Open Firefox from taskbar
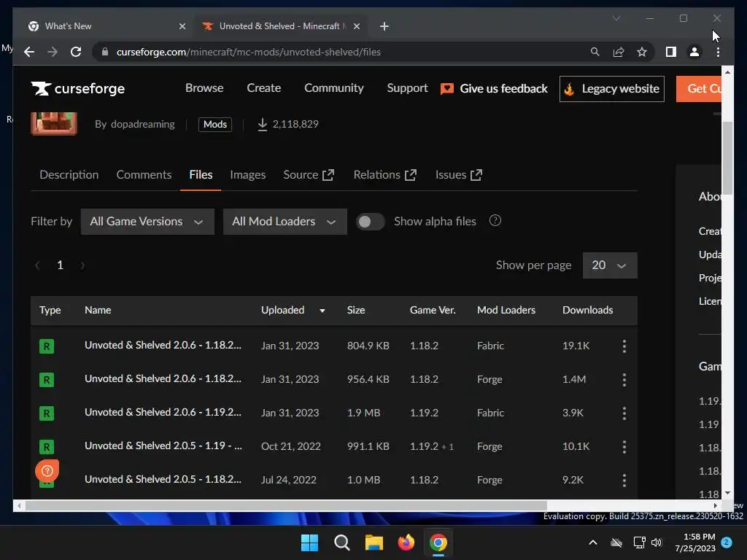 (406, 542)
